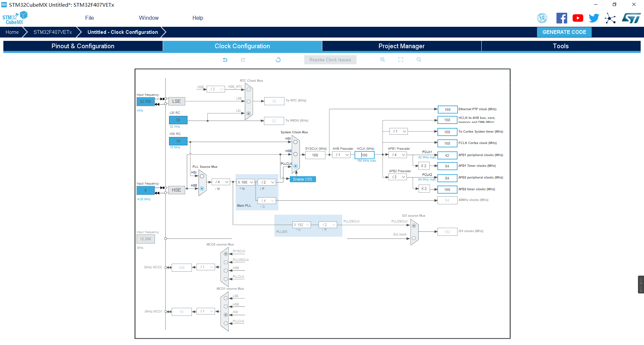Image resolution: width=644 pixels, height=345 pixels.
Task: Click the 10-year anniversary badge icon
Action: pyautogui.click(x=542, y=18)
